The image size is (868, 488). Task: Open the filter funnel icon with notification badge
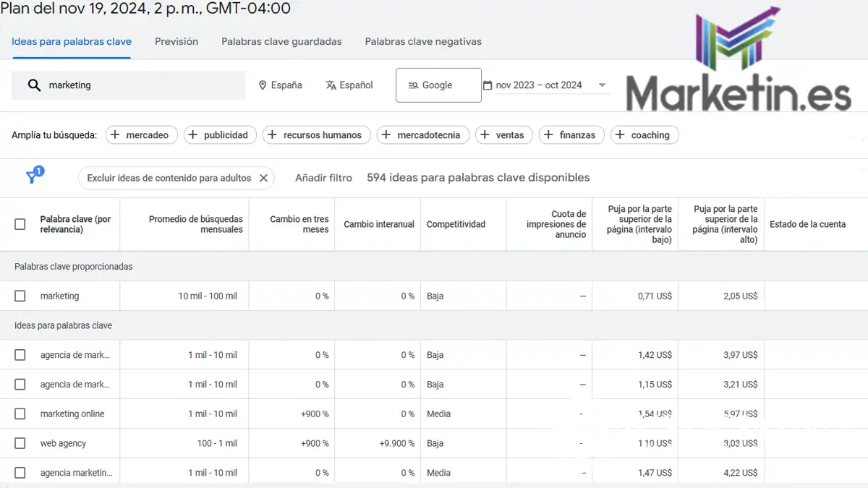point(33,176)
